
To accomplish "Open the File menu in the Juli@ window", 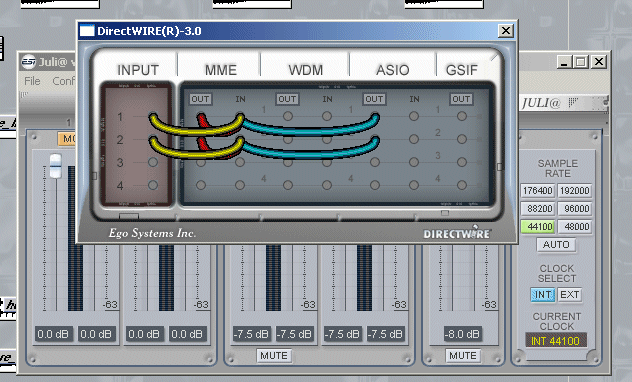I will [32, 81].
